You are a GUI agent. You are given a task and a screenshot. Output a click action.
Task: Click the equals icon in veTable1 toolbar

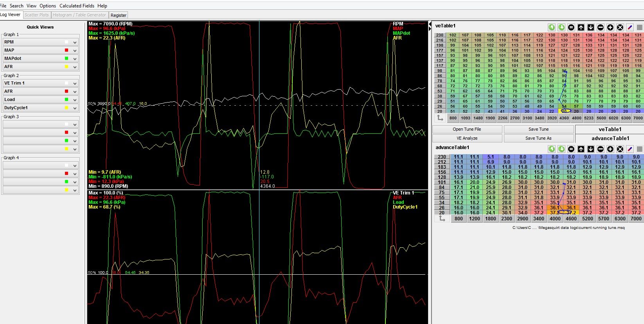point(571,27)
